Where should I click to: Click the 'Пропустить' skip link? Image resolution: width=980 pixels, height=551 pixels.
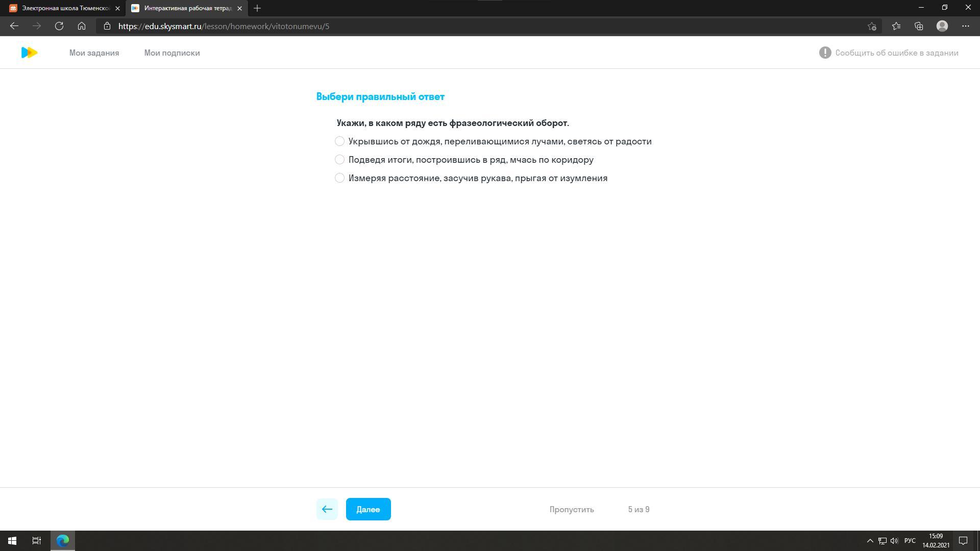click(x=571, y=509)
